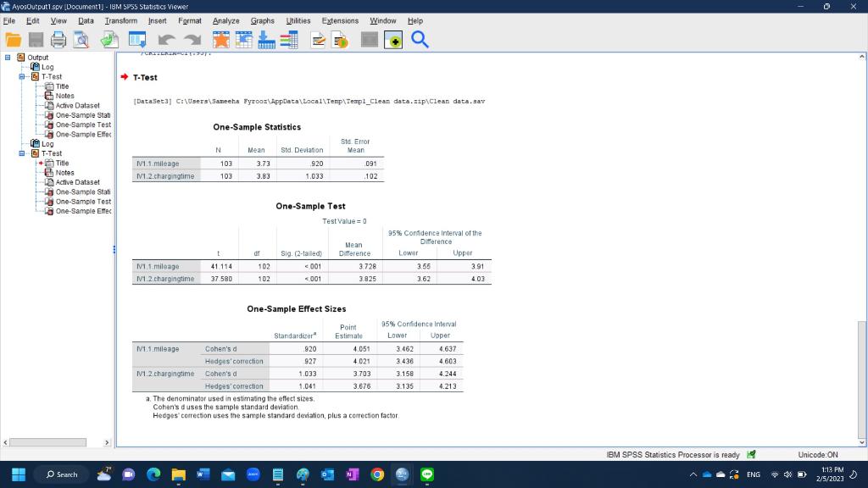Recall recently used dialogs via the star icon
The width and height of the screenshot is (868, 488).
click(220, 39)
